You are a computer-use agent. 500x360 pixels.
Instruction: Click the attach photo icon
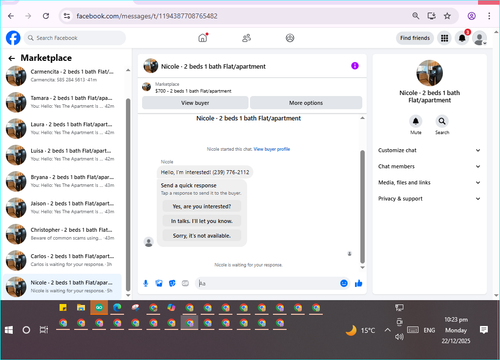[x=159, y=283]
